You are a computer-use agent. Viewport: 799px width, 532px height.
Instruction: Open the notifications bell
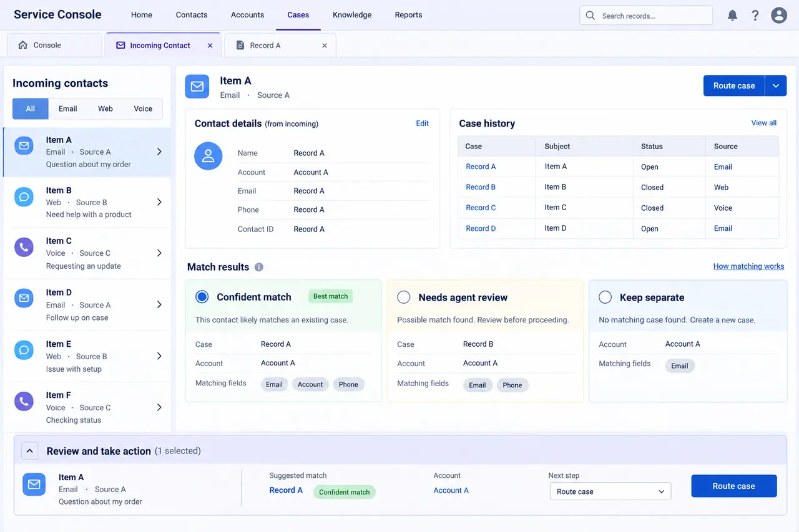click(733, 16)
